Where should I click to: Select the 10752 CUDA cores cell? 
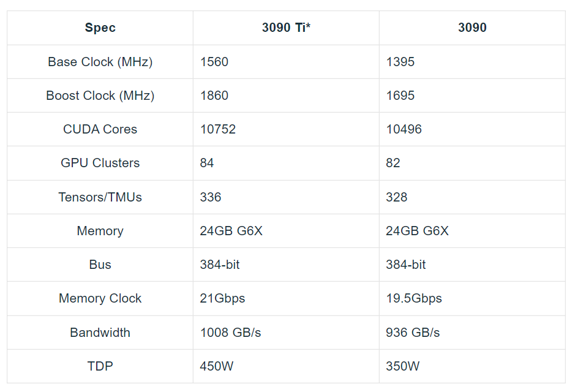pos(218,129)
